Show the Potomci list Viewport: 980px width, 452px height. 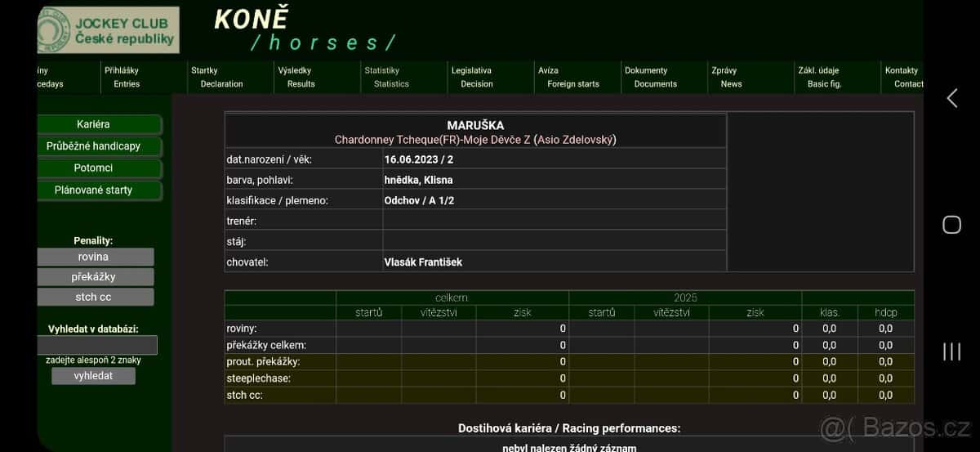[x=99, y=168]
